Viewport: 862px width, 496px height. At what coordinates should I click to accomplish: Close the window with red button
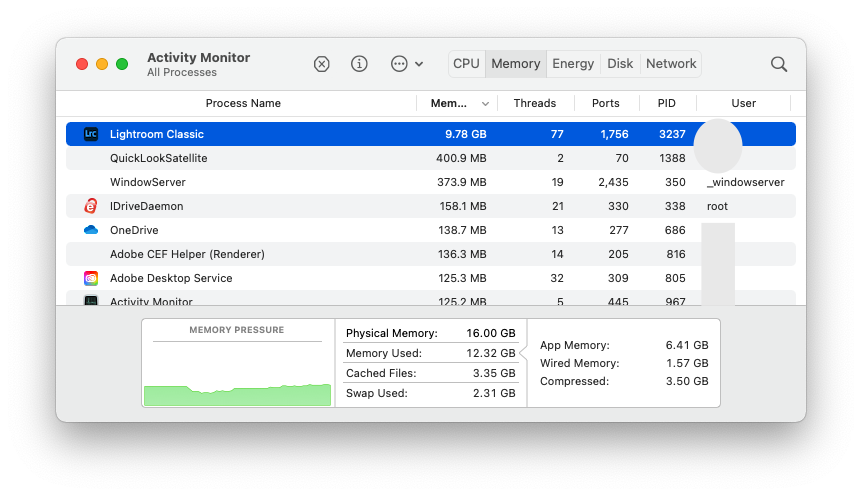[x=82, y=64]
